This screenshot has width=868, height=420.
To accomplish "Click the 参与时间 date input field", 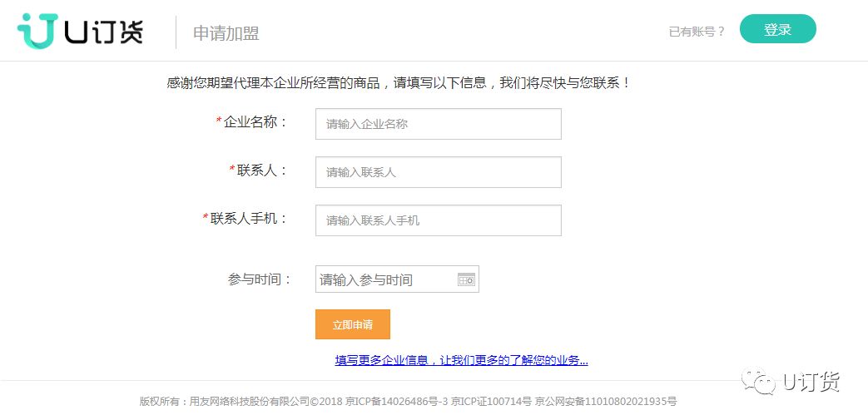I will (x=397, y=279).
